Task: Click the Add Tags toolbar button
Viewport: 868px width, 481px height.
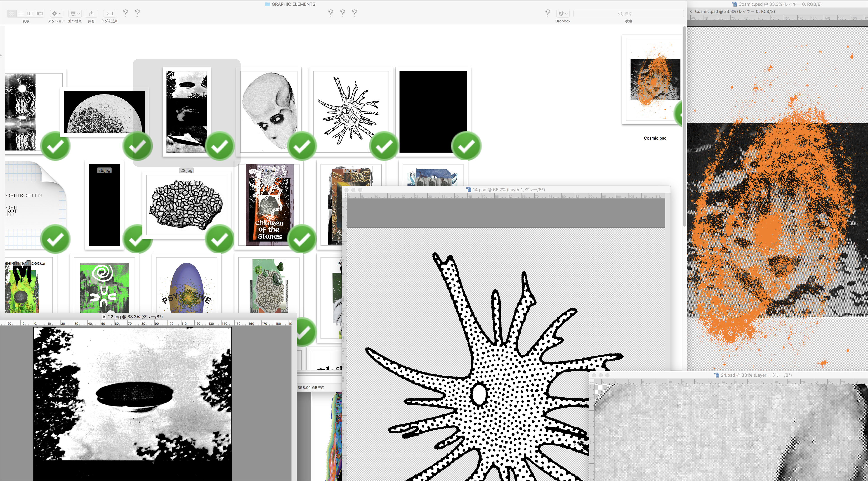Action: click(109, 14)
